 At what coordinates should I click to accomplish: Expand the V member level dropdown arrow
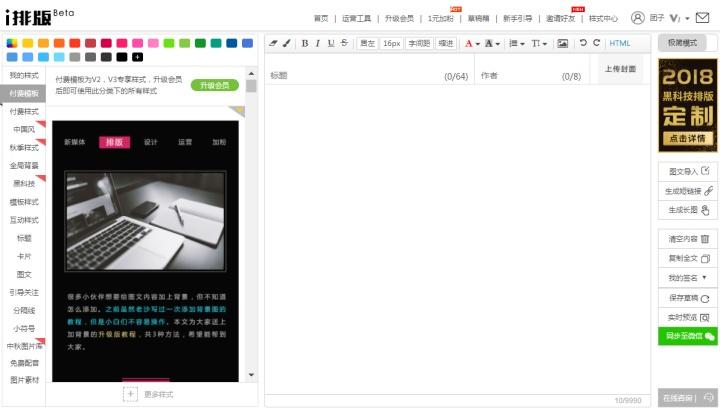coord(687,18)
